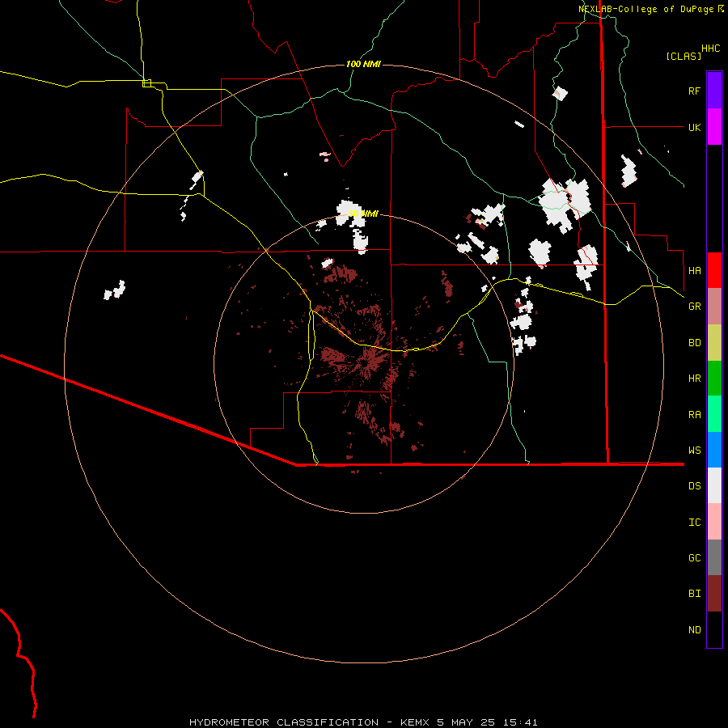Image resolution: width=728 pixels, height=728 pixels.
Task: Click the GC legend label
Action: pos(694,558)
